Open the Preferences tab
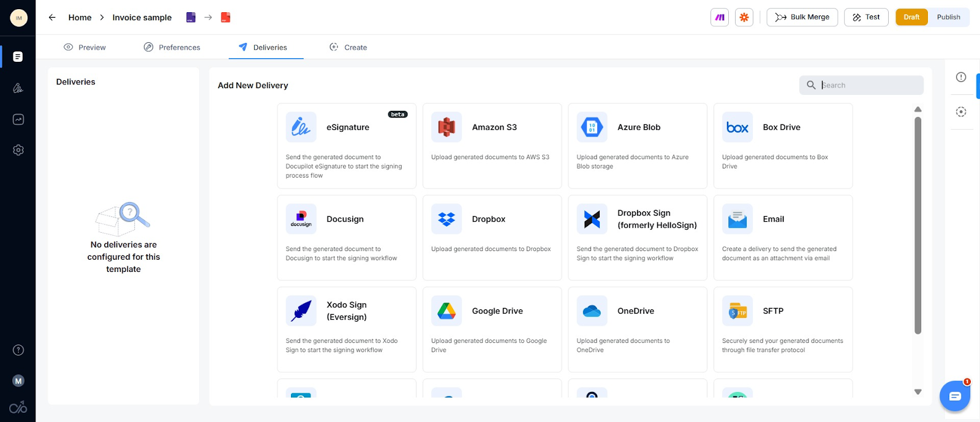 pyautogui.click(x=172, y=47)
